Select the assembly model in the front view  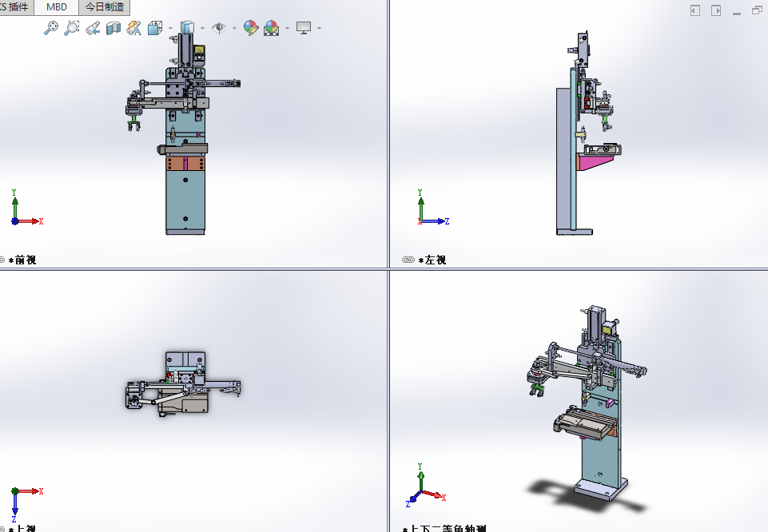coord(185,200)
